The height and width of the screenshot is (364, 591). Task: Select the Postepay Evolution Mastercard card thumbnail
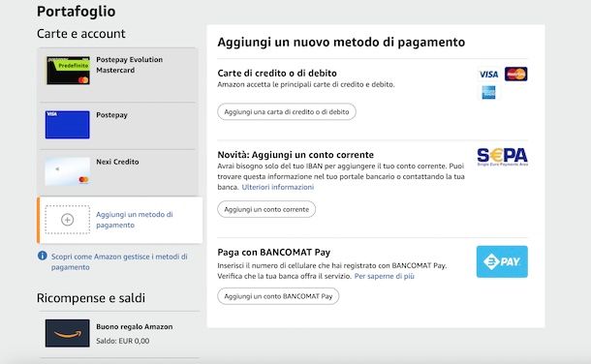68,71
